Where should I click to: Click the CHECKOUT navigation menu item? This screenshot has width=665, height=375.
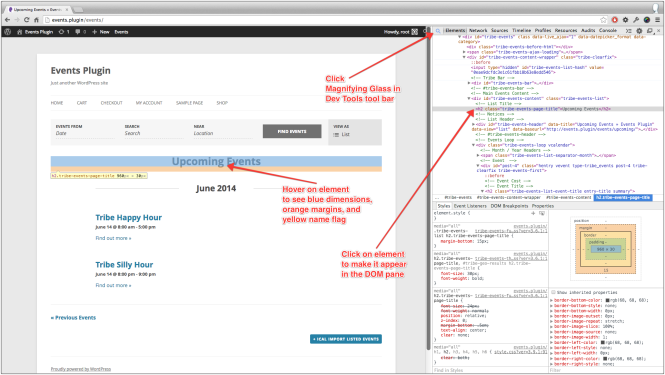coord(112,103)
